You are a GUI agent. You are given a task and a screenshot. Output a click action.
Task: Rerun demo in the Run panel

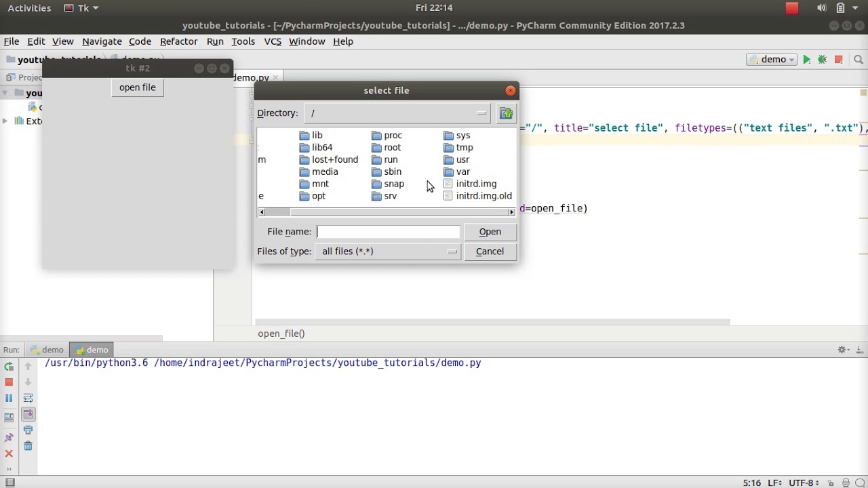9,366
